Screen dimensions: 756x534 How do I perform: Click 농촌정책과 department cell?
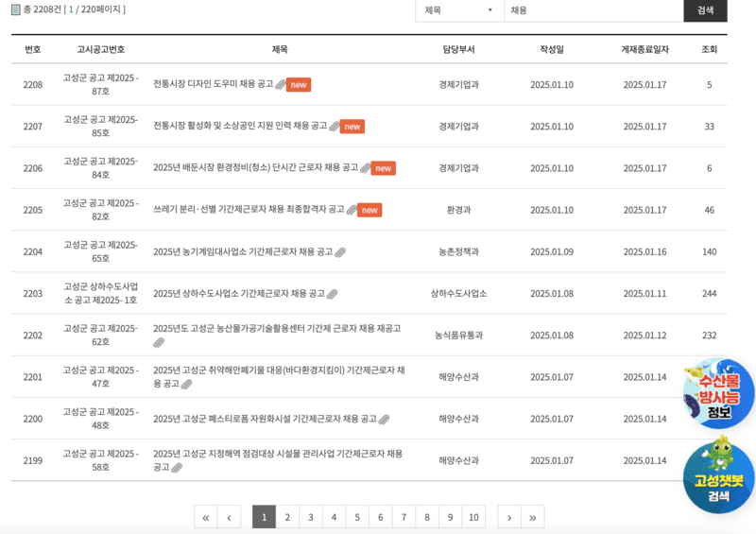coord(458,251)
